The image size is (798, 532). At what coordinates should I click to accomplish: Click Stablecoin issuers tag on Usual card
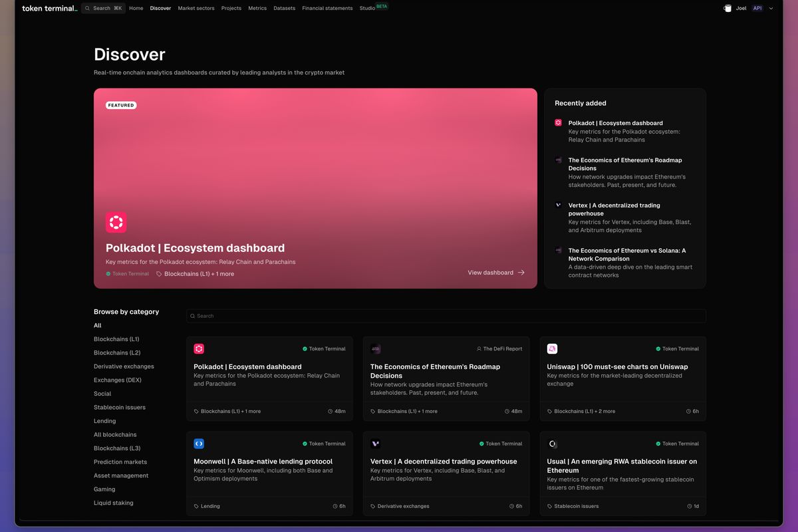(x=573, y=506)
